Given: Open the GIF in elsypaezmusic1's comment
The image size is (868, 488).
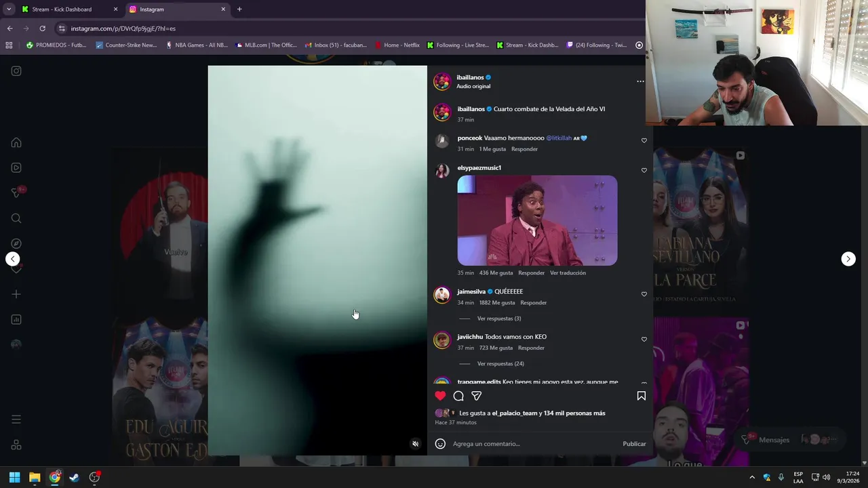Looking at the screenshot, I should click(537, 221).
